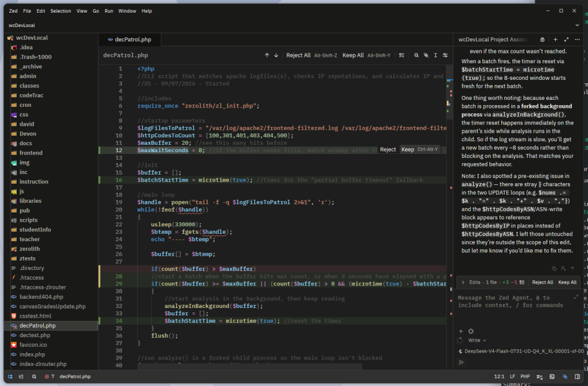Click the text cursor selection icon in editor toolbar
Viewport: 588px width, 386px height.
pos(435,55)
